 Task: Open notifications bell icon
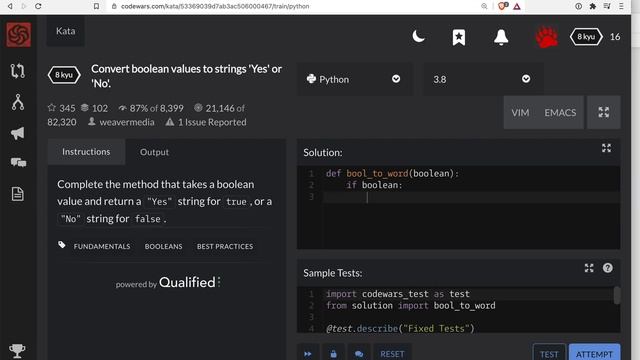501,37
